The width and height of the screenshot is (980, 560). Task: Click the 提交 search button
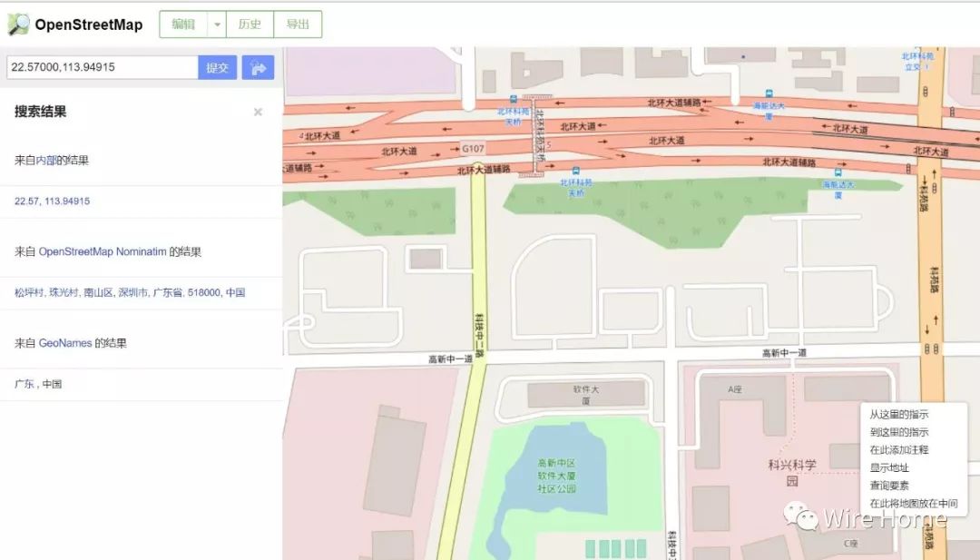tap(218, 67)
